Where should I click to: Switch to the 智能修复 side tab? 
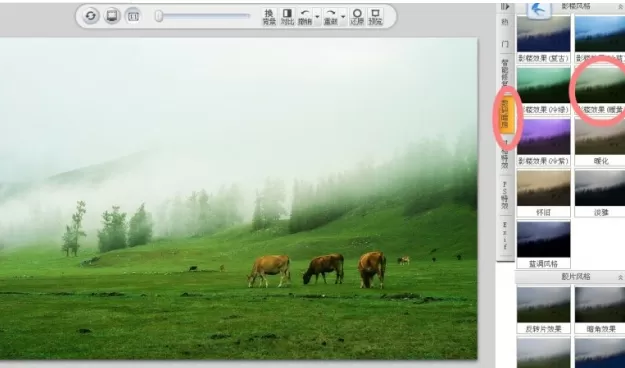pos(505,73)
